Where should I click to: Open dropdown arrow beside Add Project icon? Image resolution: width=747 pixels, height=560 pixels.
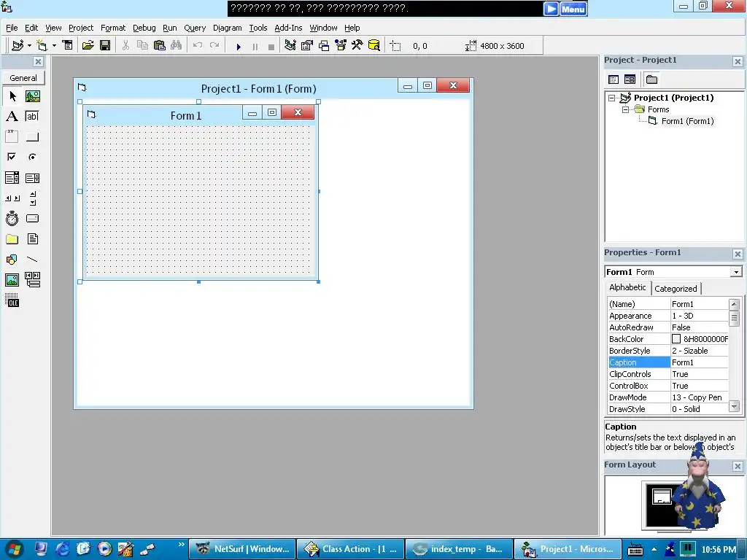29,46
